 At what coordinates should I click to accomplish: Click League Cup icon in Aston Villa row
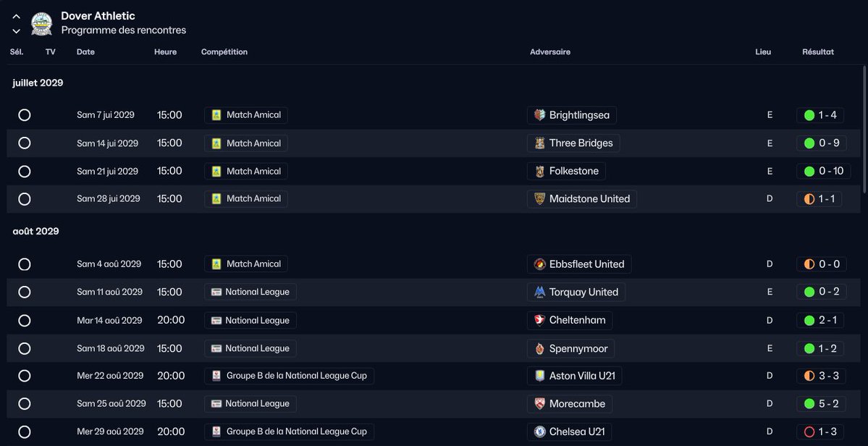click(x=216, y=376)
